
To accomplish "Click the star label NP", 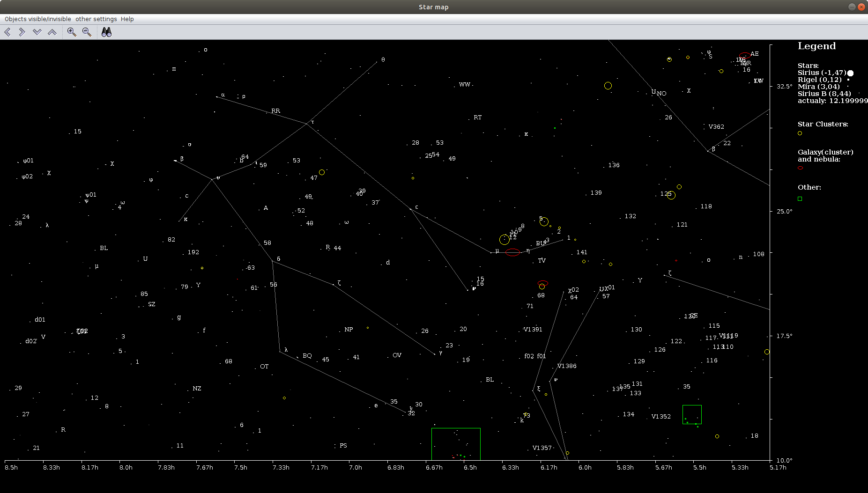I will tap(349, 330).
